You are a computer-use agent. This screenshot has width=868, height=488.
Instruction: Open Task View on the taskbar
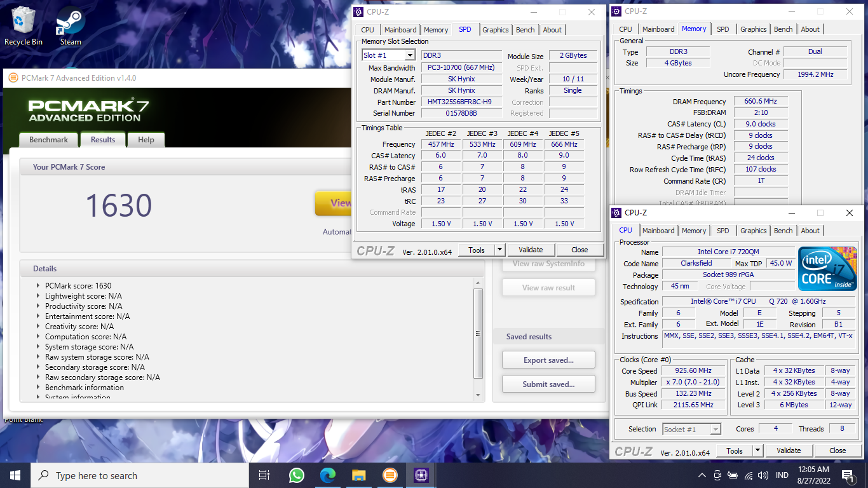264,475
